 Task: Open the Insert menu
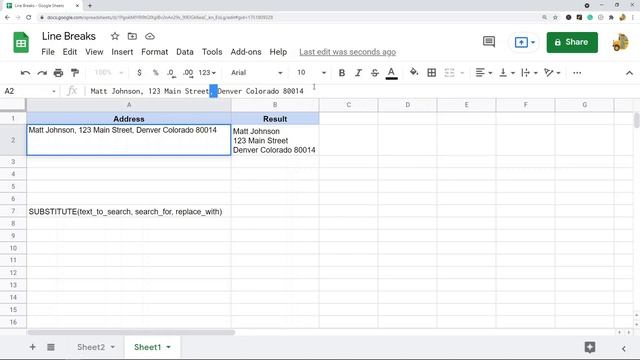pos(122,52)
